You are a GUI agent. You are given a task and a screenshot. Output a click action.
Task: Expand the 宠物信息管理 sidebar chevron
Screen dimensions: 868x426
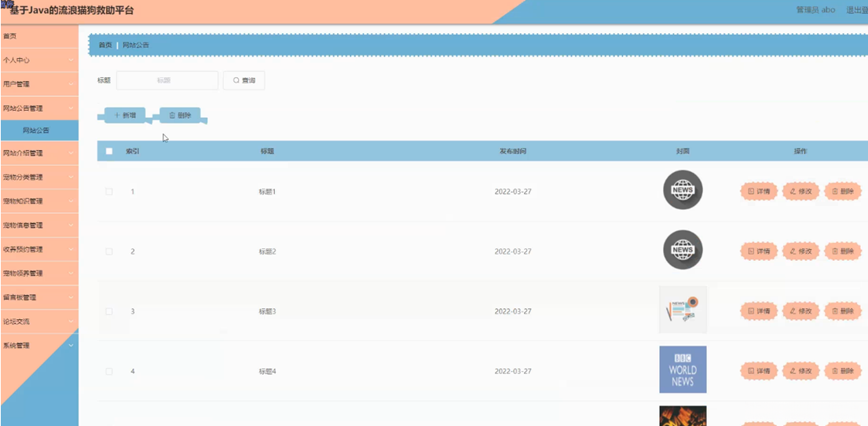[71, 226]
